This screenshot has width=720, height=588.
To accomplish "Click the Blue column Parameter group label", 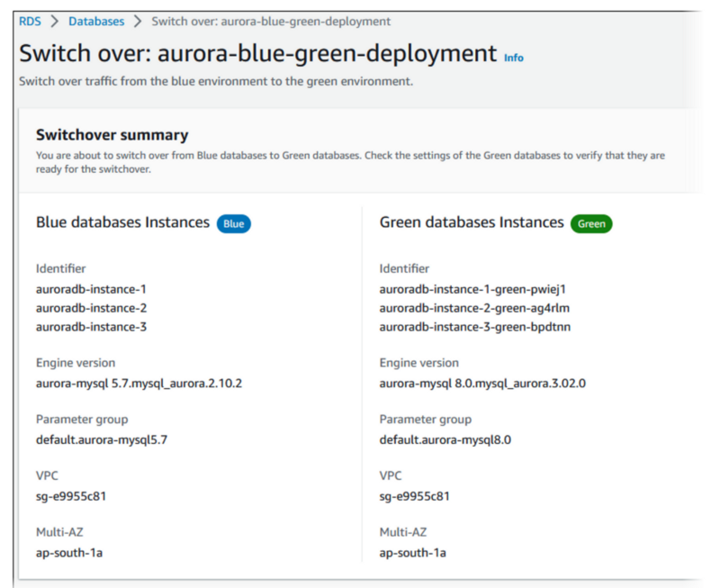I will point(82,420).
